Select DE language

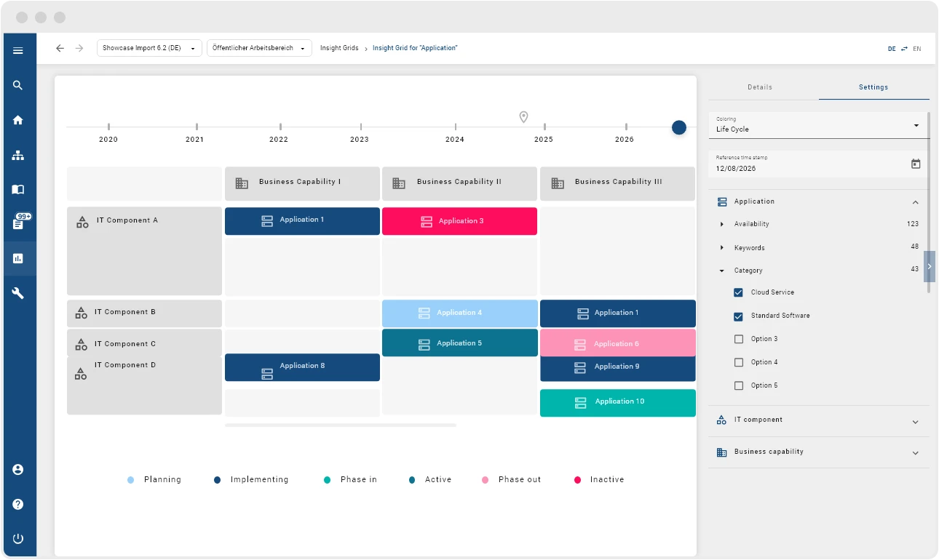tap(892, 49)
